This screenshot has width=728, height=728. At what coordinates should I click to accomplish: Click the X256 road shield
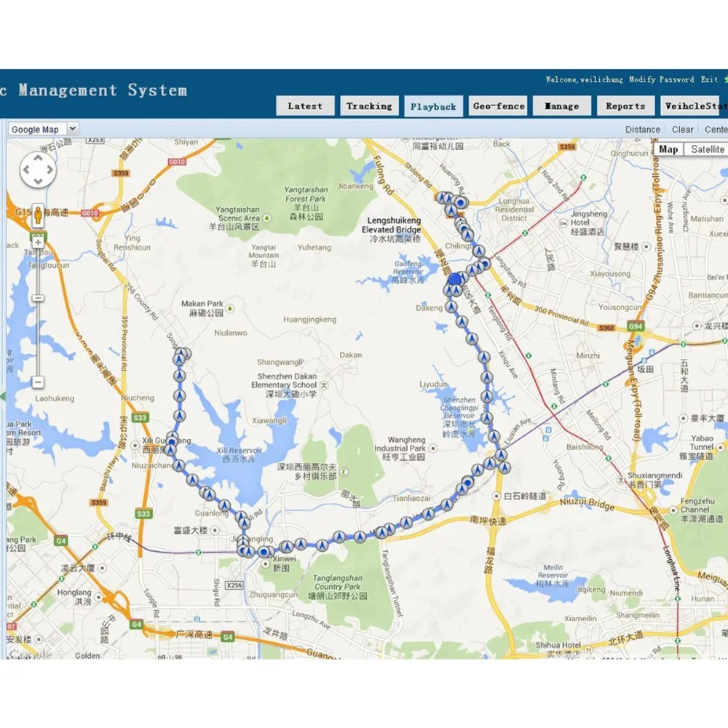(x=234, y=585)
